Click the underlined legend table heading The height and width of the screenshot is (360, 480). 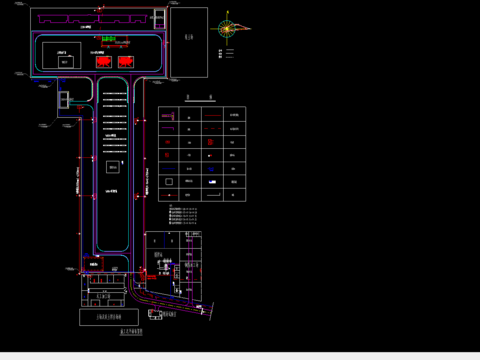pyautogui.click(x=200, y=98)
